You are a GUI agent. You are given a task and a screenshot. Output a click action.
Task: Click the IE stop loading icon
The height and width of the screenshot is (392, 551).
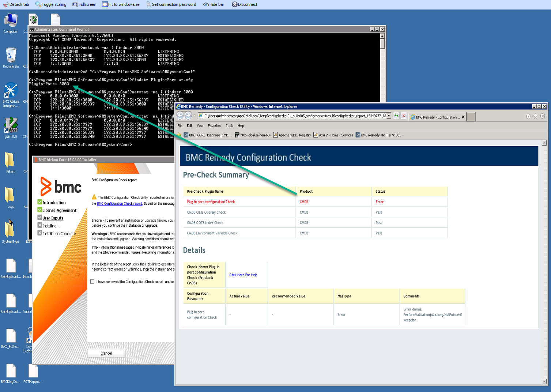tap(404, 116)
